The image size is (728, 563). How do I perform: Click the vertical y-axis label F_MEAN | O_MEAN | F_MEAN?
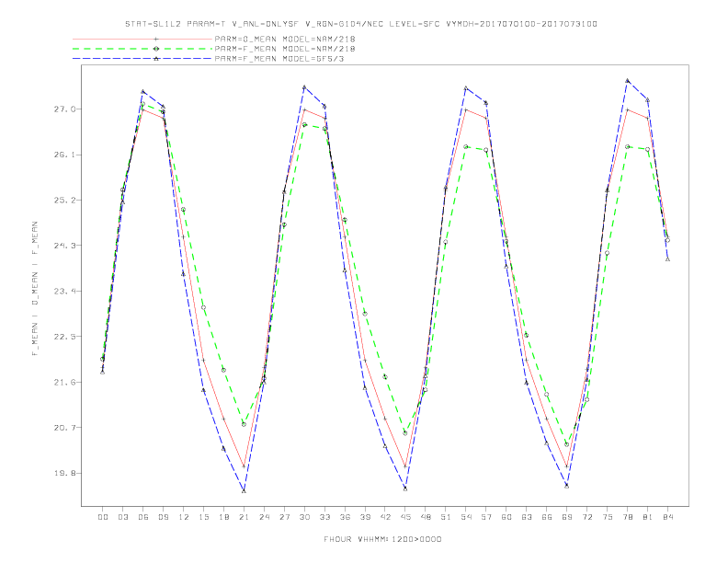35,289
